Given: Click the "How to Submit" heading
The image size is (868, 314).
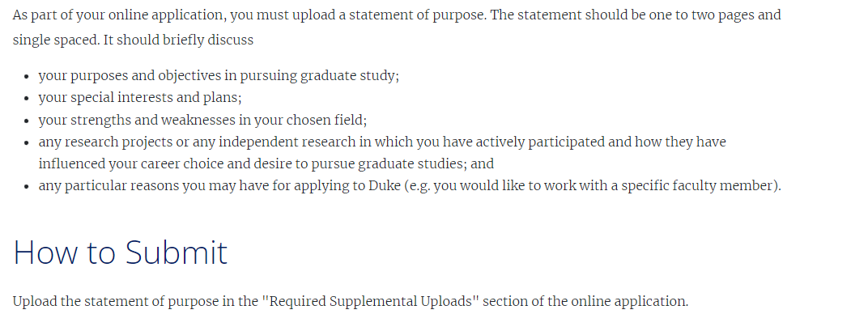Looking at the screenshot, I should point(120,252).
